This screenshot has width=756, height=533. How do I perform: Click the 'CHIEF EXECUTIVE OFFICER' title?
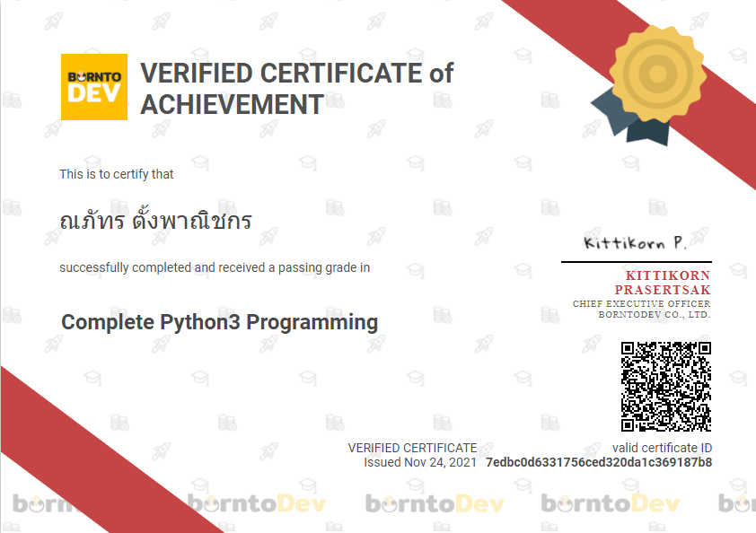[641, 303]
